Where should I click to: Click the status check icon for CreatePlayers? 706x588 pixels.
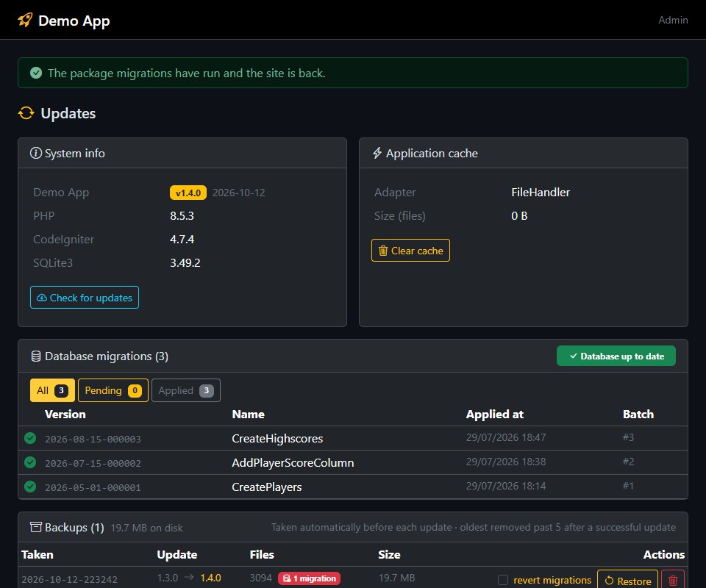click(30, 487)
